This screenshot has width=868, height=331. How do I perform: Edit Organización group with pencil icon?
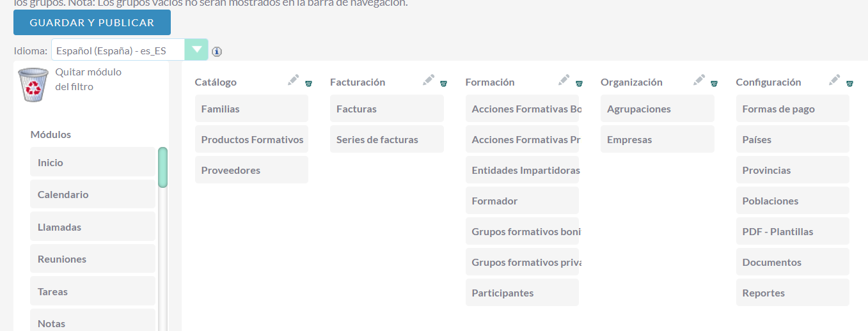[x=699, y=81]
